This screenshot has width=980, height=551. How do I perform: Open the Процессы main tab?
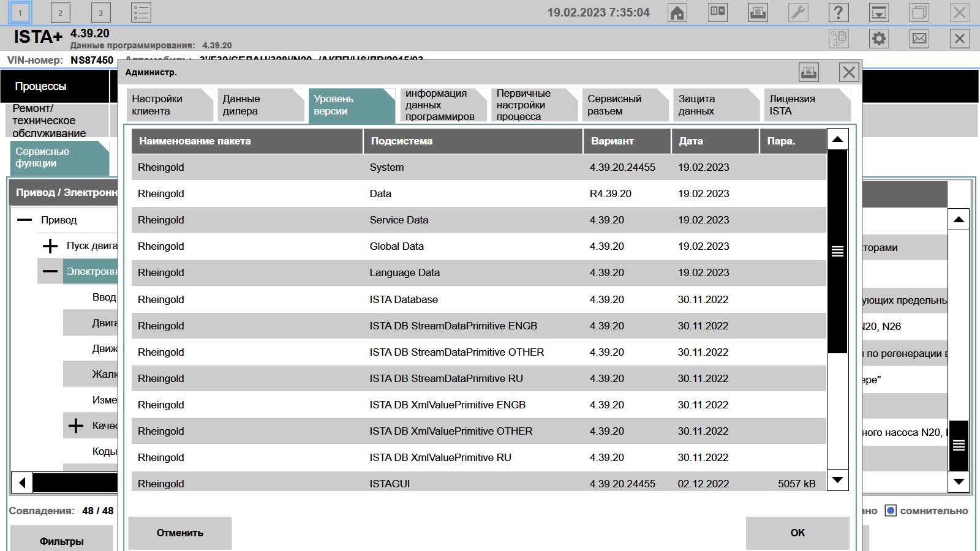click(x=55, y=86)
